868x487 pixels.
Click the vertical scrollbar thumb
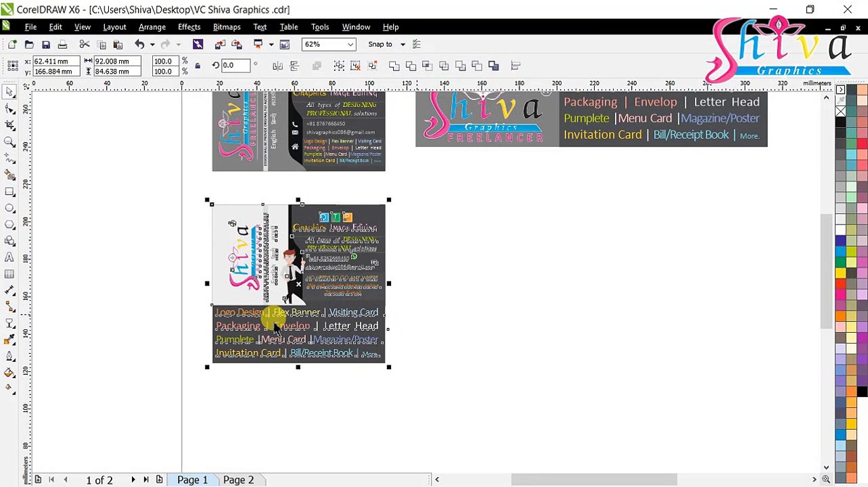826,271
